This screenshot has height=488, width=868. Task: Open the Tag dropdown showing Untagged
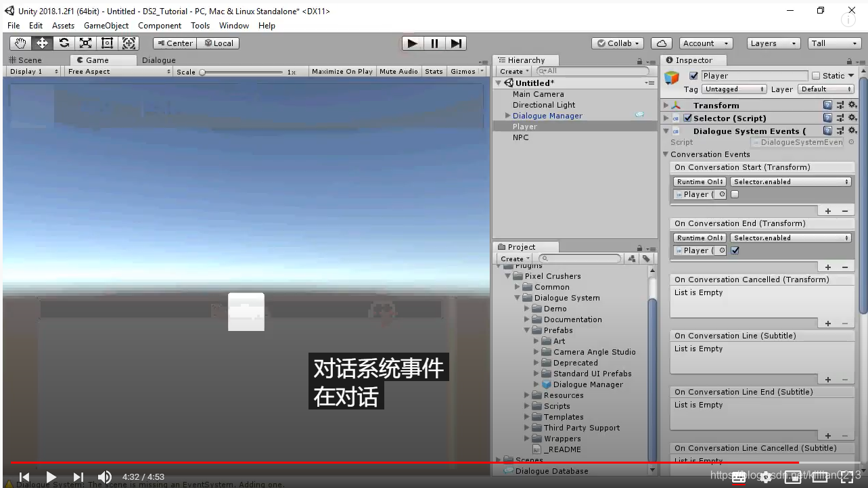(x=734, y=89)
